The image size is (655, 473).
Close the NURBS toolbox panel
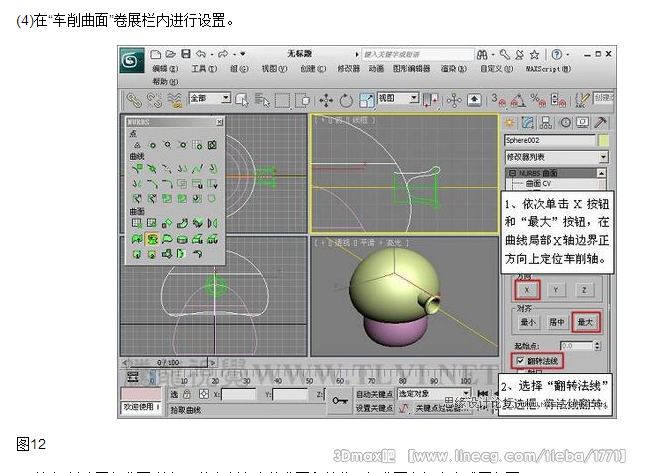219,122
